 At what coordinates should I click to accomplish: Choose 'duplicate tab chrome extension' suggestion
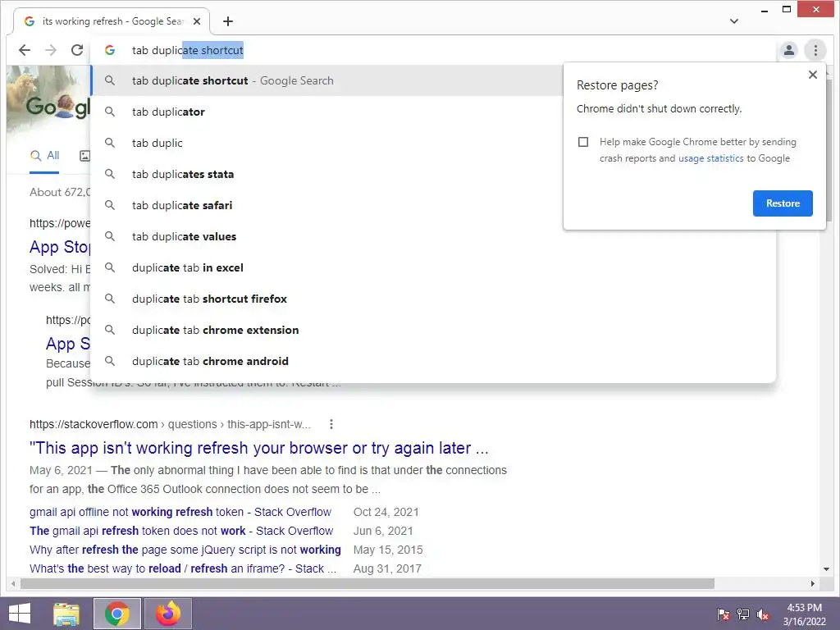433,330
